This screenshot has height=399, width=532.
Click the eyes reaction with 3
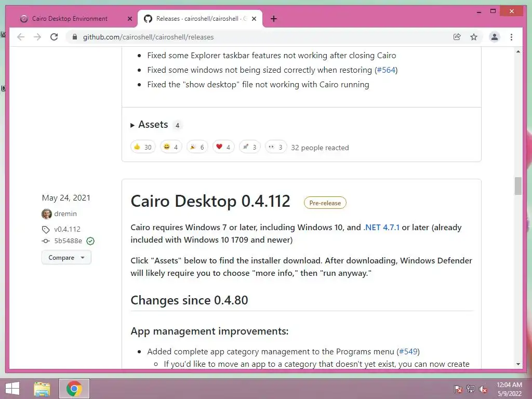(275, 147)
